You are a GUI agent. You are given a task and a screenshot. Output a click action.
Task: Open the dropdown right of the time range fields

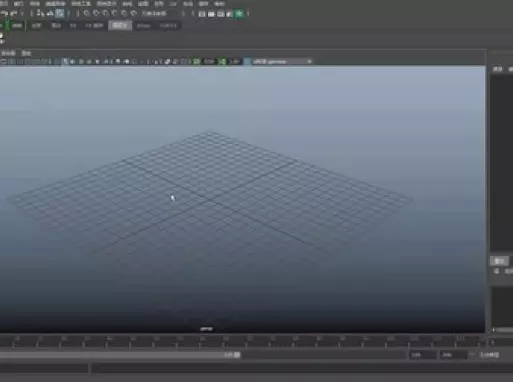pyautogui.click(x=489, y=355)
